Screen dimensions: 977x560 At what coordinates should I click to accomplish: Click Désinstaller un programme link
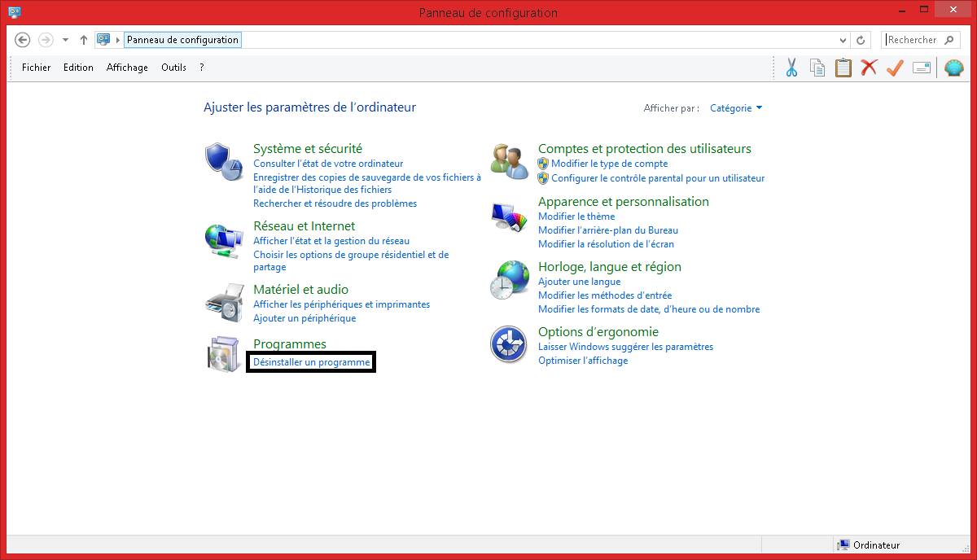pos(311,362)
